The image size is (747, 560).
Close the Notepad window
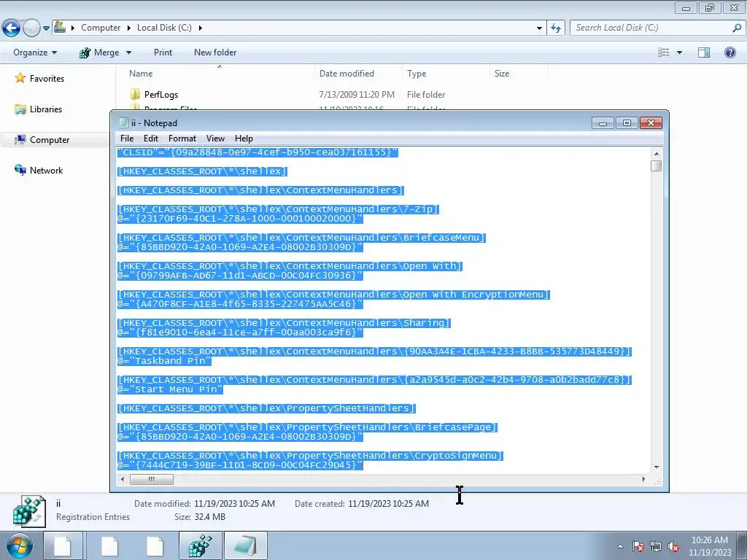651,123
